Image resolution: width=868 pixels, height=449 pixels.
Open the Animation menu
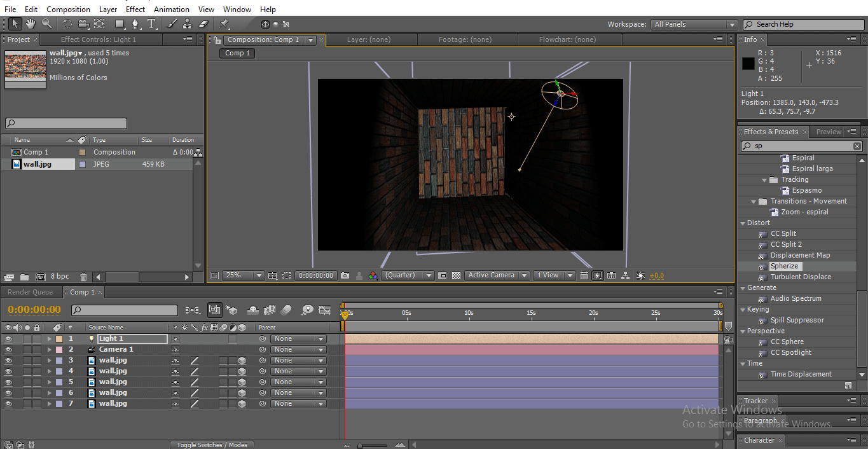(171, 10)
